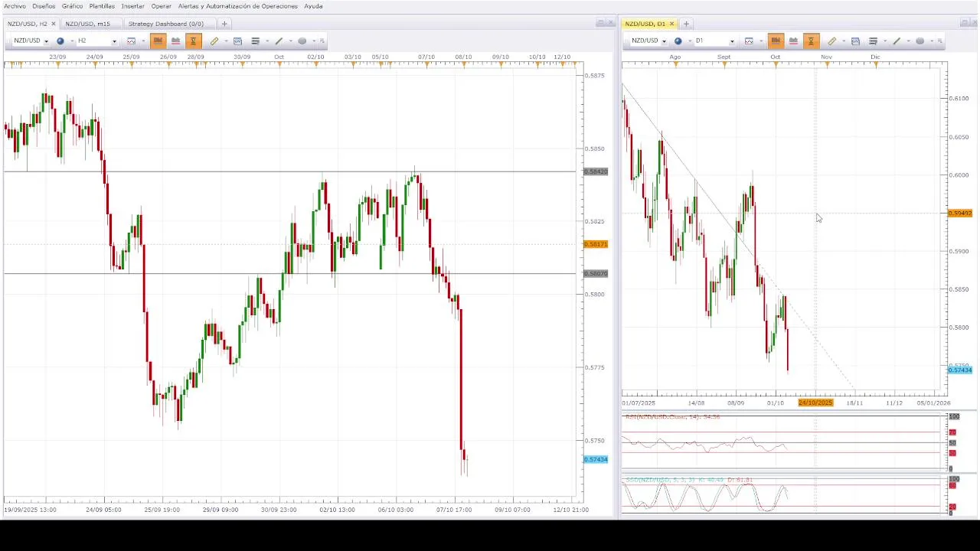Add new tab next to NZD/USD, D1
The image size is (980, 551).
pos(686,24)
